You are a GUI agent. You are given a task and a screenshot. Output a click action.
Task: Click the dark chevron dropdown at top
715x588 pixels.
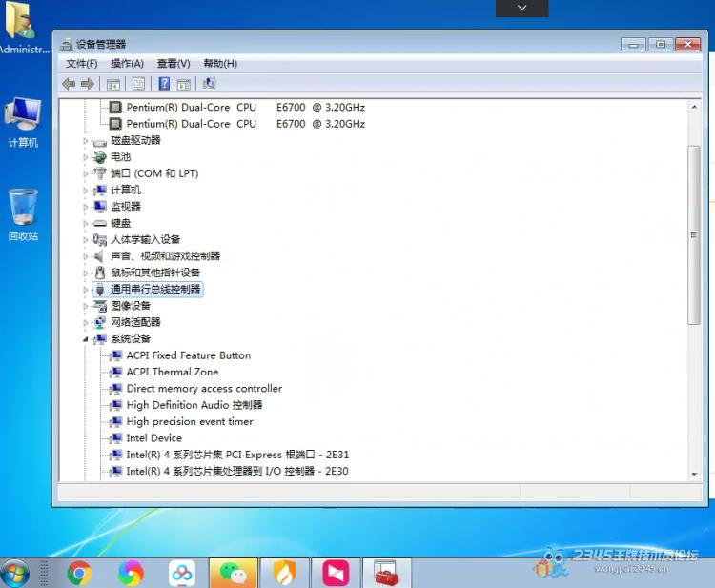[x=522, y=8]
